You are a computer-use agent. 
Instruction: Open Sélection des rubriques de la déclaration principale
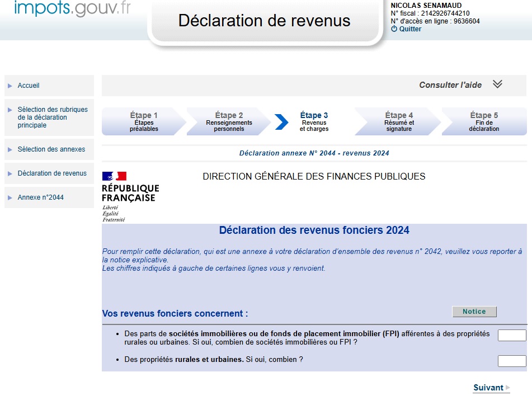coord(52,117)
